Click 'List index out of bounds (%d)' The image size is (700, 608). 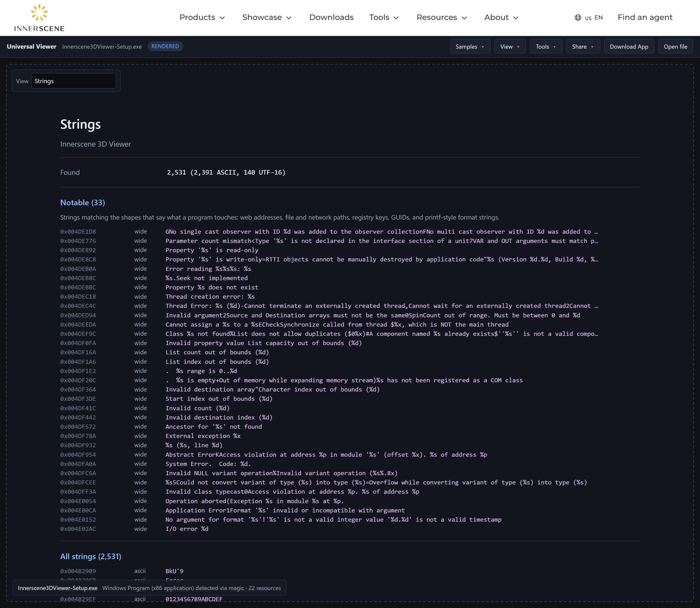coord(217,362)
